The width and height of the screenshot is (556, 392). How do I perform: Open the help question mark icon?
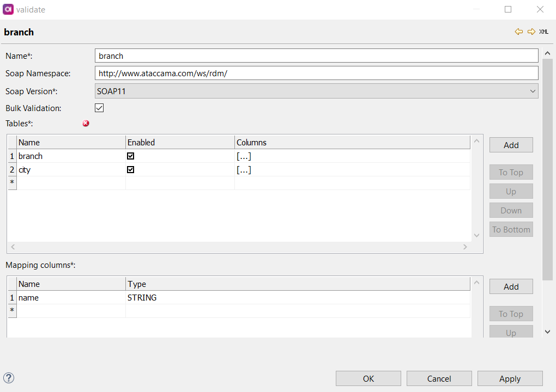(x=9, y=378)
